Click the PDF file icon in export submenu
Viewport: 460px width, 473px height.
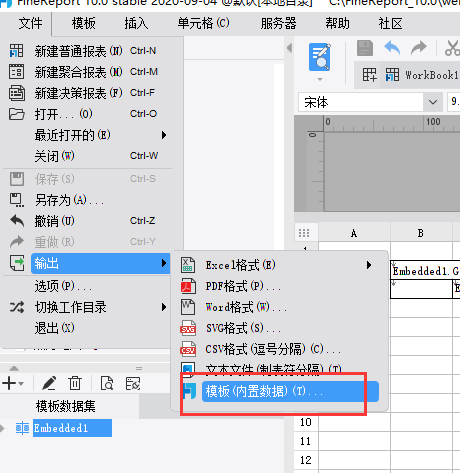click(188, 286)
